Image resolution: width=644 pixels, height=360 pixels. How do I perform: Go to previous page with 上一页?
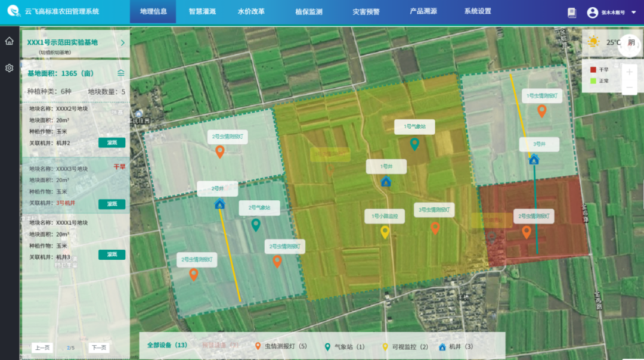tap(42, 347)
